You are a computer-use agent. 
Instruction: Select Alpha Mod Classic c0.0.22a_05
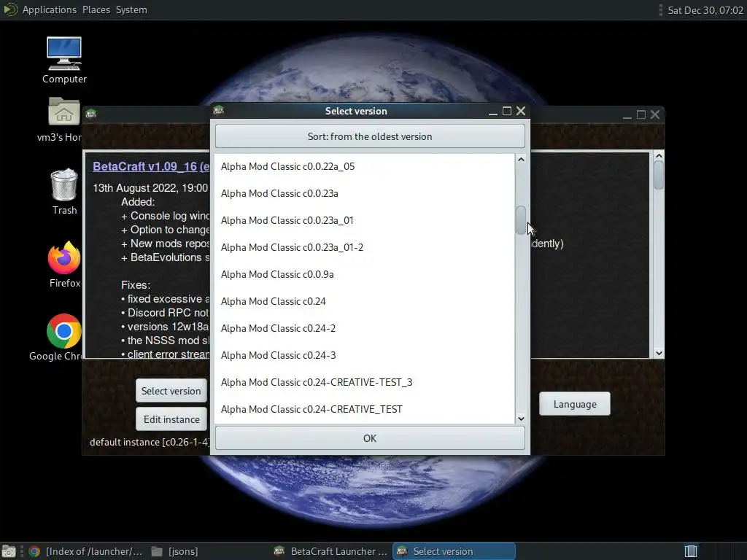point(365,167)
